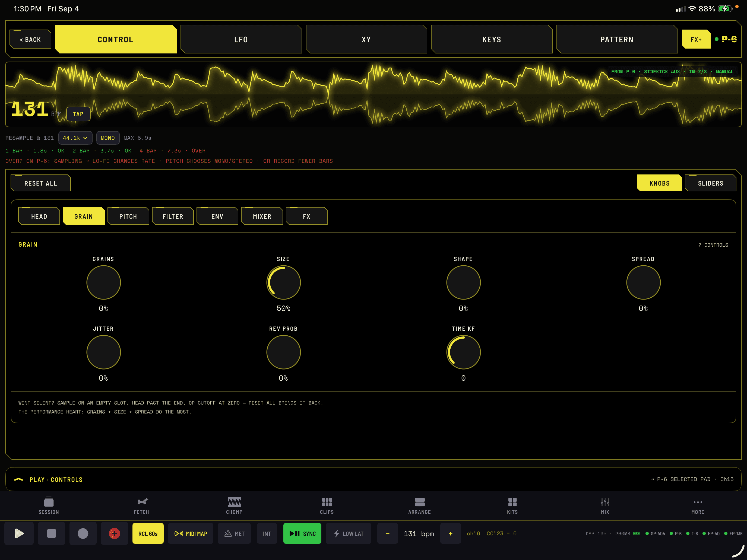This screenshot has height=560, width=747.
Task: Click the GRAINS knob
Action: pos(104,282)
